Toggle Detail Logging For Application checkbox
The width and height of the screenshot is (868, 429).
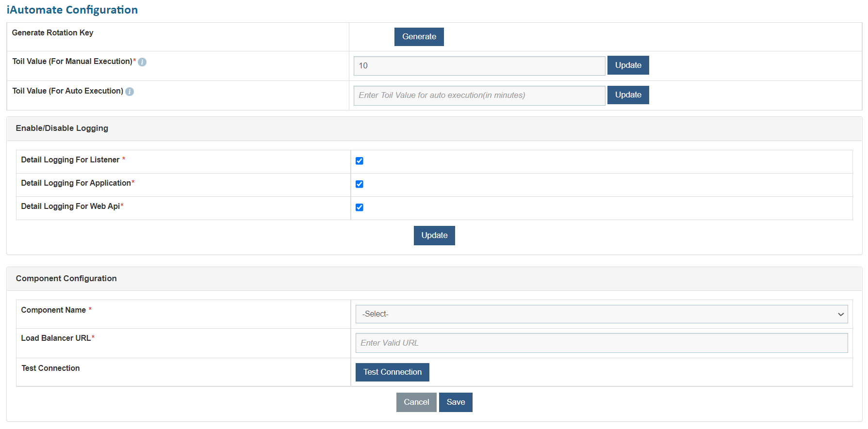click(x=360, y=184)
